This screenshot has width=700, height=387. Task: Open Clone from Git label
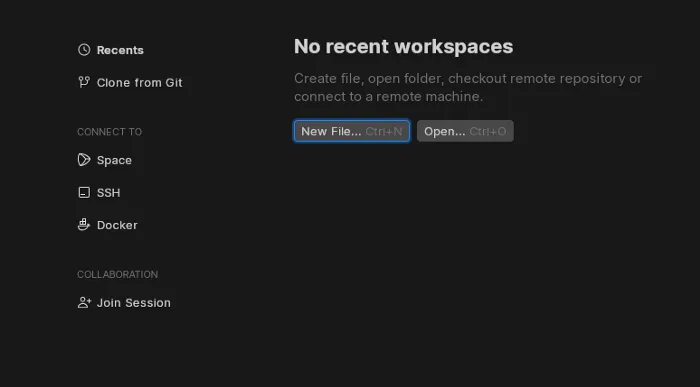[x=139, y=83]
